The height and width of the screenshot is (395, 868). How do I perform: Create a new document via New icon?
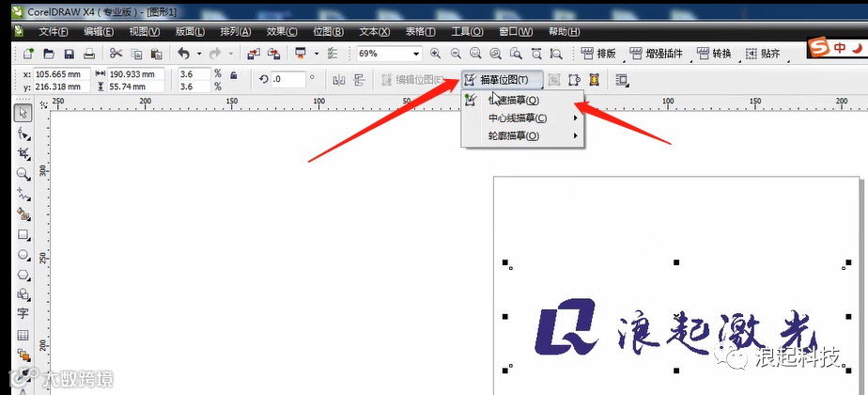28,54
